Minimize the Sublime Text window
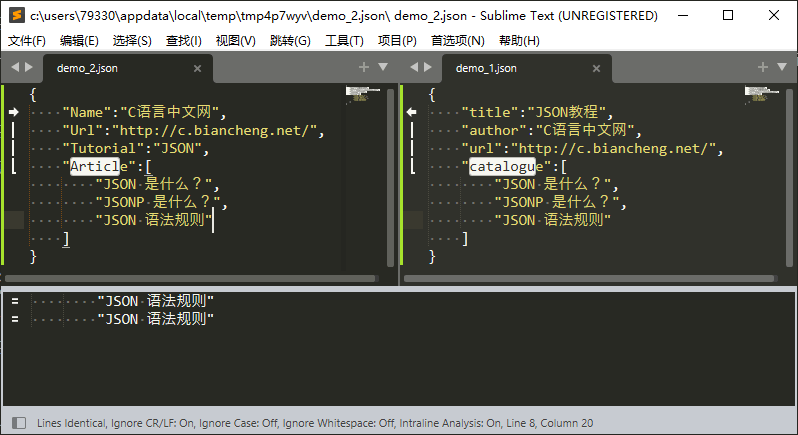Screen dimensions: 798x435 point(683,15)
